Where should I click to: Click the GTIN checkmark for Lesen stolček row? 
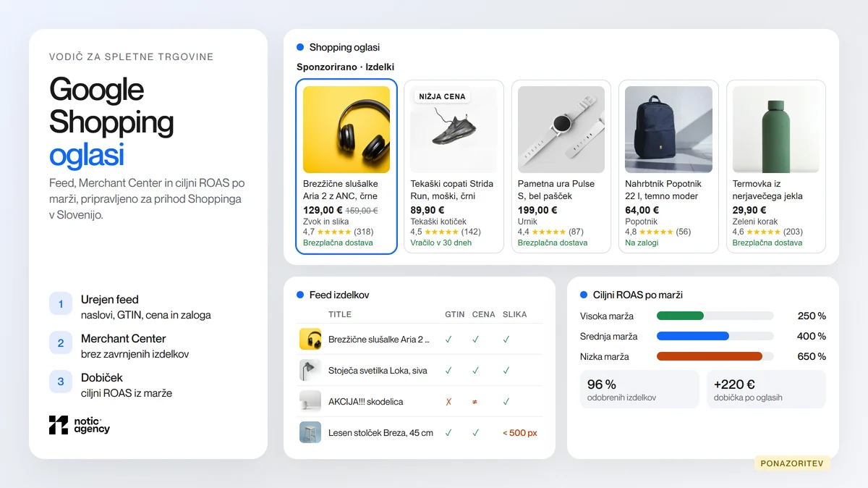(x=448, y=432)
